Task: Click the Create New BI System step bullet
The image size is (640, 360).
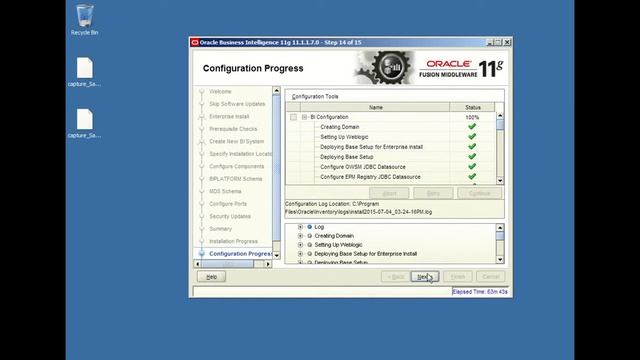Action: 202,142
